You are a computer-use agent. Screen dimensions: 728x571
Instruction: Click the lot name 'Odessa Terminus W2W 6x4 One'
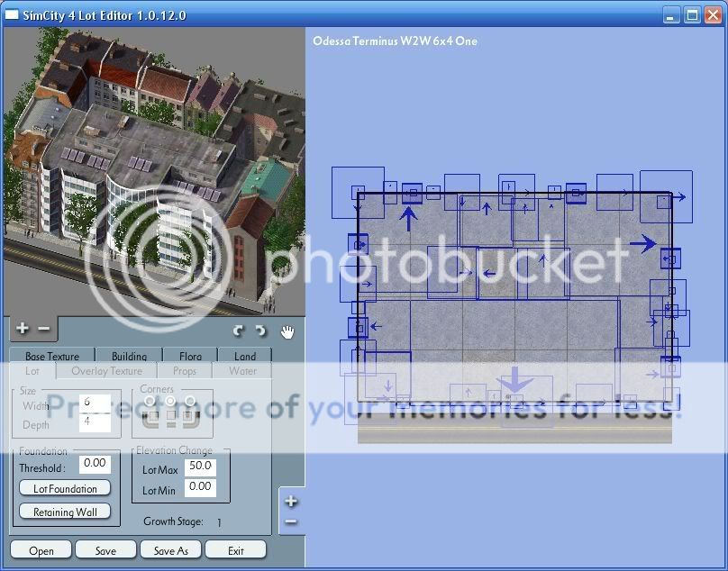tap(396, 41)
